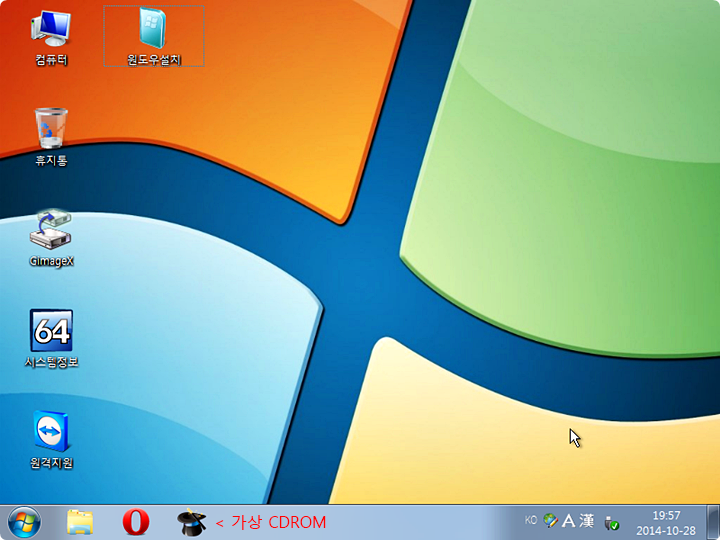Image resolution: width=720 pixels, height=540 pixels.
Task: Launch Opera browser from the taskbar
Action: (x=136, y=522)
